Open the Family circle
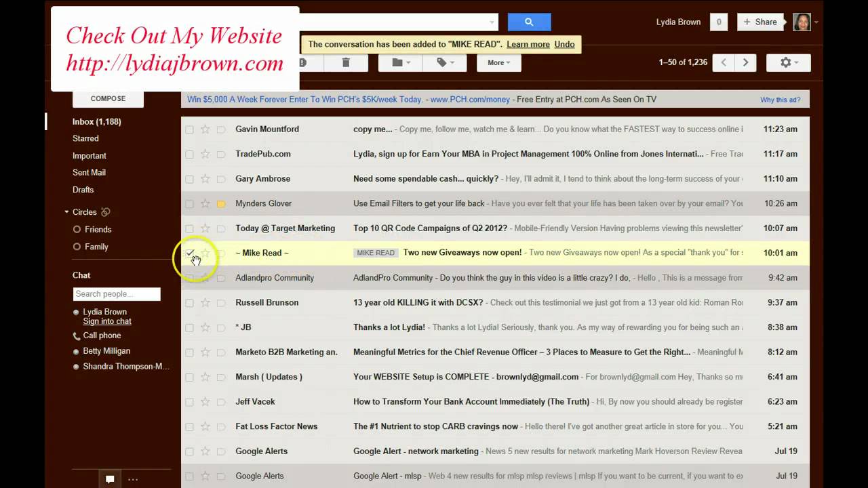The image size is (868, 488). click(x=96, y=247)
